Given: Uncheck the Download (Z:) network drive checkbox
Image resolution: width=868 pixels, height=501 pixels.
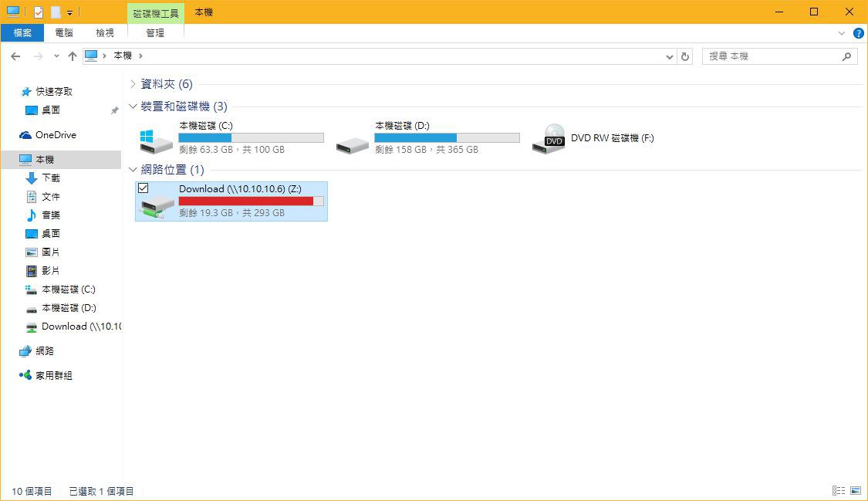Looking at the screenshot, I should click(x=144, y=188).
